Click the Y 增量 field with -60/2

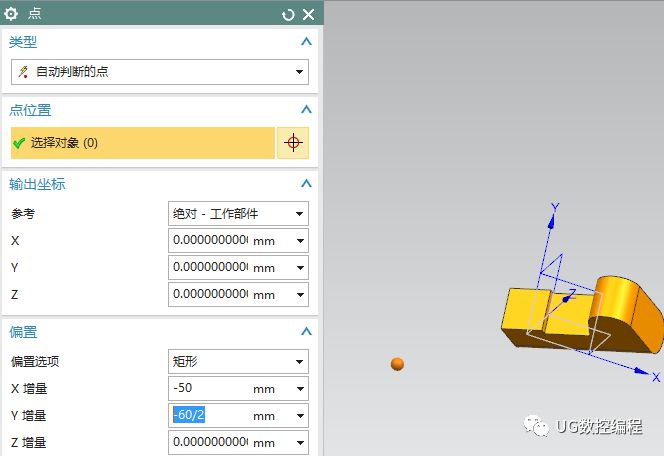click(208, 415)
